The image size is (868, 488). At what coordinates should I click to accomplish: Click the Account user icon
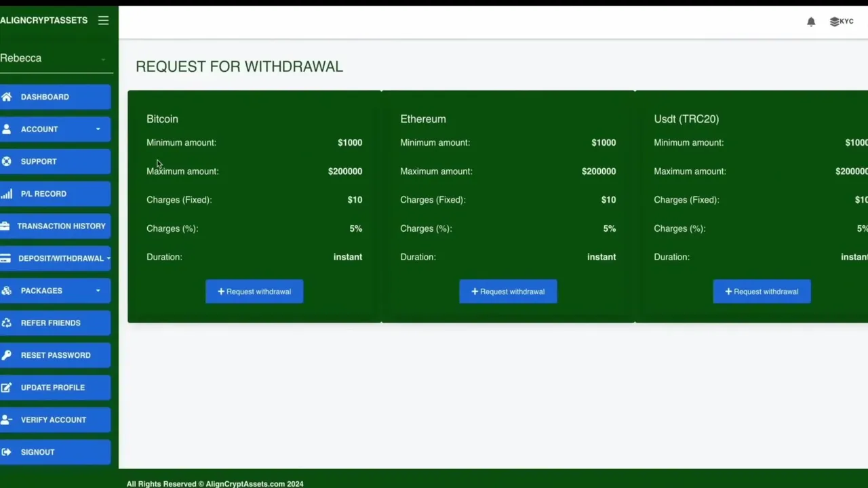[6, 129]
